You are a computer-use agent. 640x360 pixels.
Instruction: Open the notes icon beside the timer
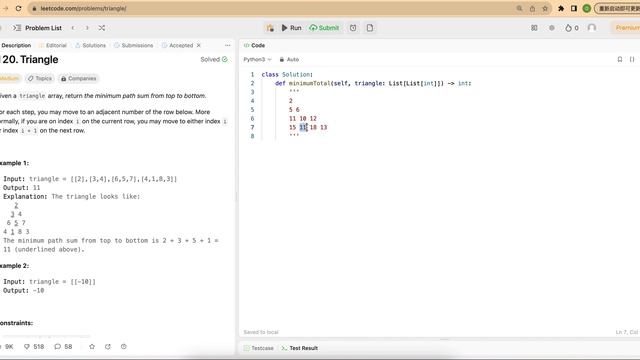[370, 28]
